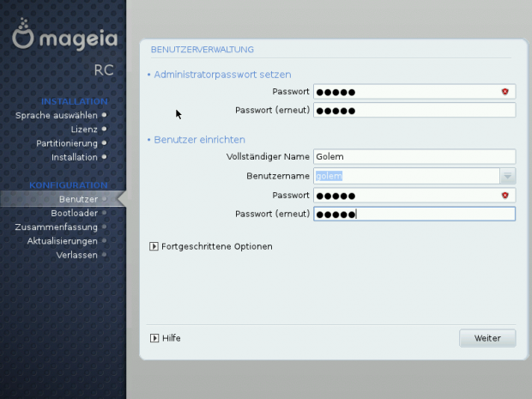The height and width of the screenshot is (399, 532).
Task: Click the administrator Passwort field
Action: 406,92
